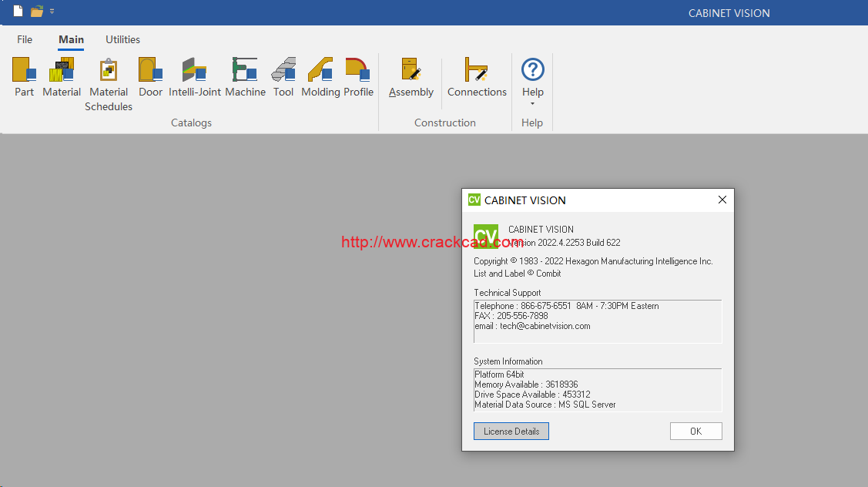Click the email tech@cabinetvision.com line
The height and width of the screenshot is (487, 868).
[532, 326]
